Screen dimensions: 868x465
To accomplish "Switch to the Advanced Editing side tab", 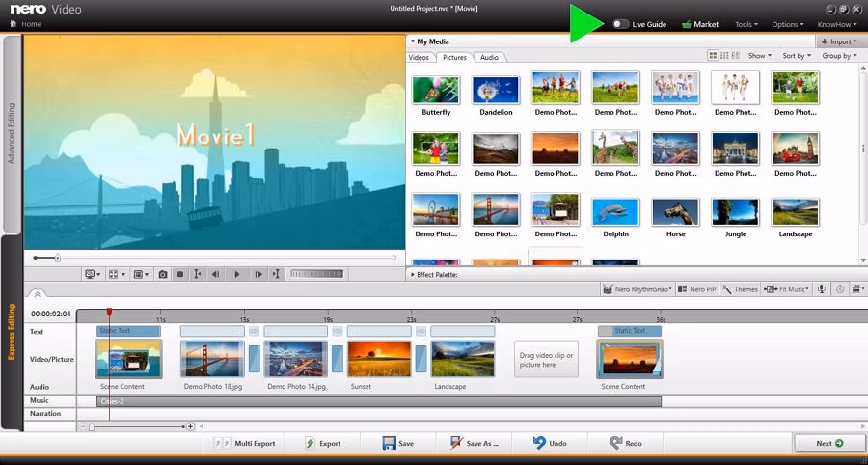I will 12,133.
